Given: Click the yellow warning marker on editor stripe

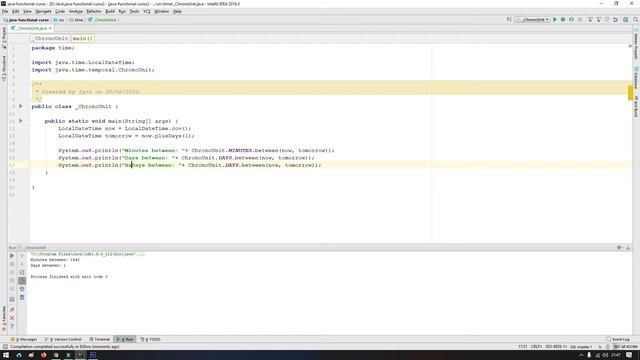Looking at the screenshot, I should coord(630,93).
